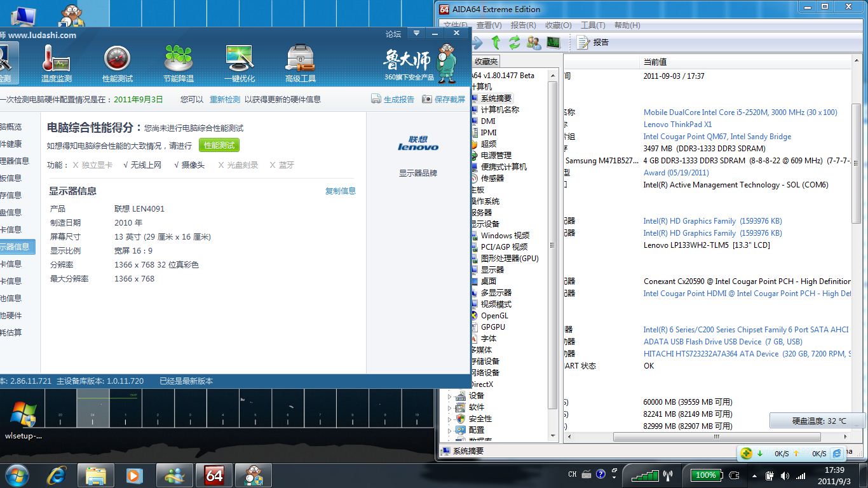Click 复制信息 link in display info

click(341, 191)
